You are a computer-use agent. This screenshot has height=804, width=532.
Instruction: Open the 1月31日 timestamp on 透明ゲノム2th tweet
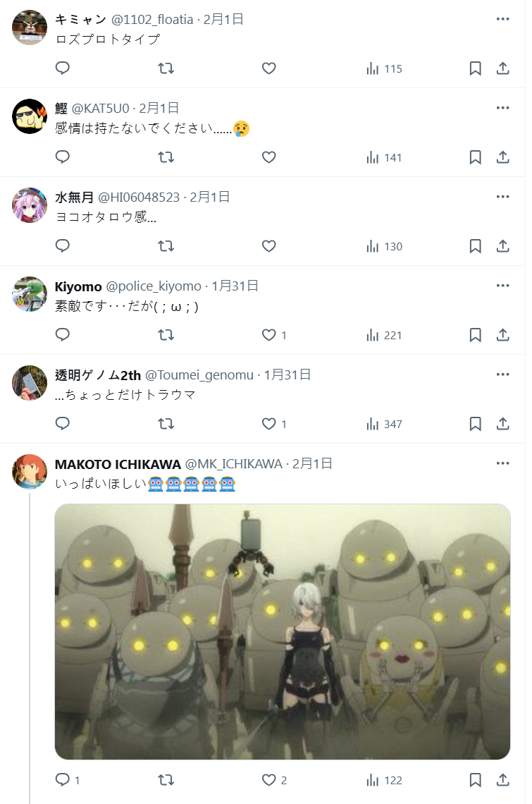pos(287,374)
